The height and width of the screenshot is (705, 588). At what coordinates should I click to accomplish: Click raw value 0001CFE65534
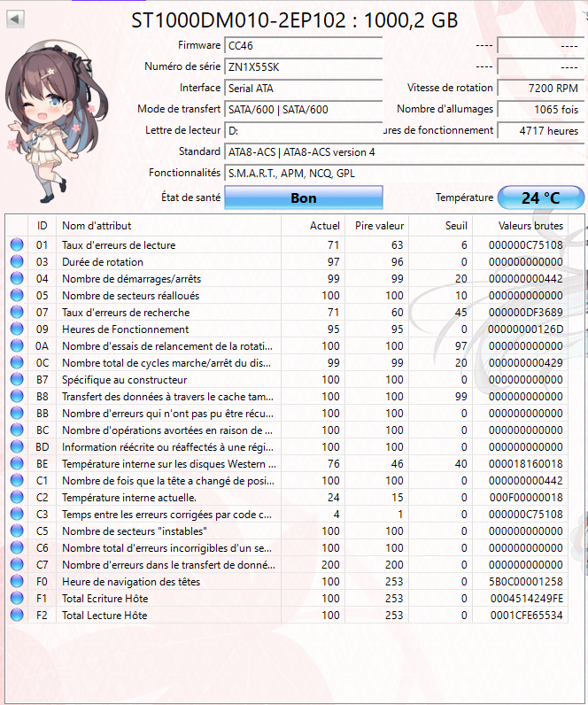[x=526, y=616]
